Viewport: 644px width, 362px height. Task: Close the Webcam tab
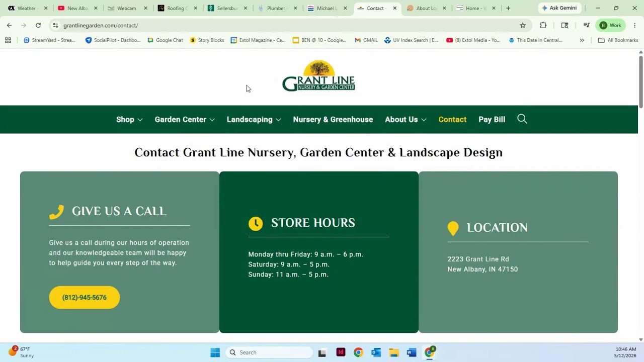pos(145,8)
